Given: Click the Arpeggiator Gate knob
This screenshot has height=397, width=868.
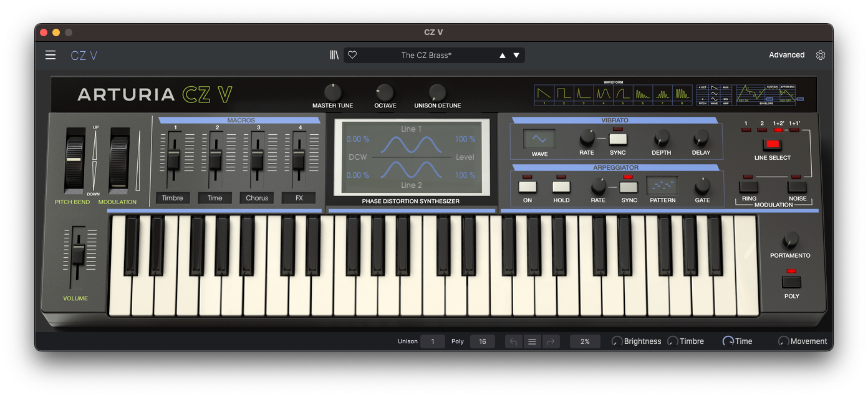Looking at the screenshot, I should [x=702, y=185].
